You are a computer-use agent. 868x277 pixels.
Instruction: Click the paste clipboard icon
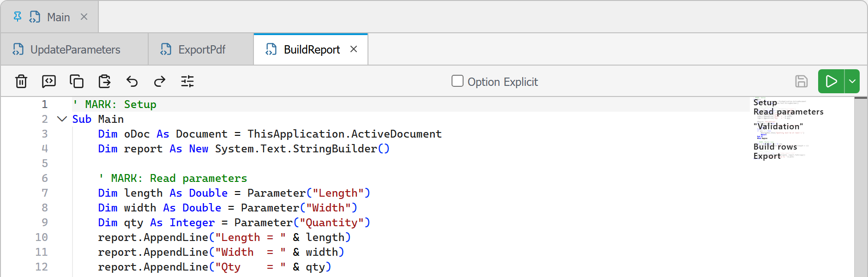pos(104,81)
